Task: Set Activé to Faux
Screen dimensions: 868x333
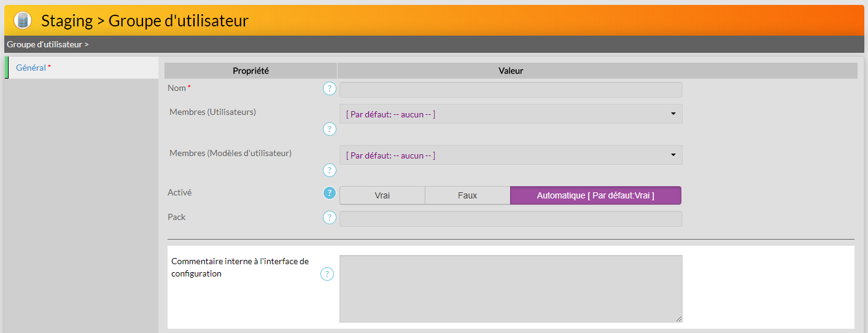Action: pyautogui.click(x=467, y=195)
